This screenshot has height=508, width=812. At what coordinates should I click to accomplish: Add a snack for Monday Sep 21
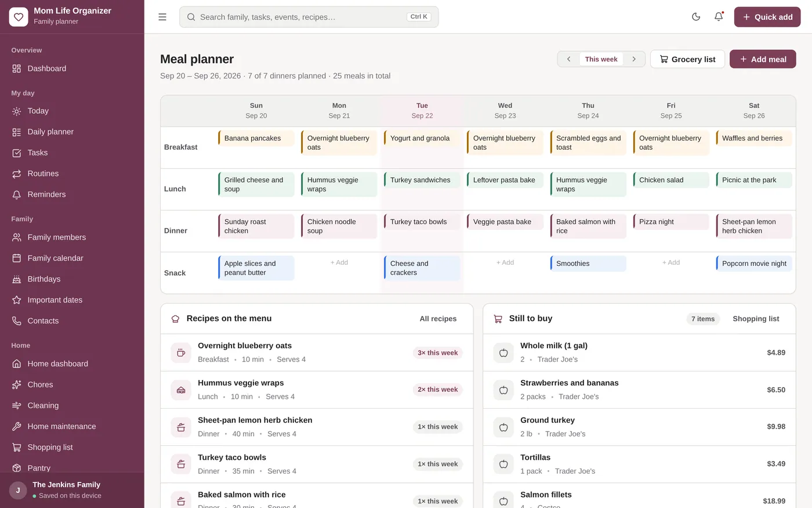point(339,262)
